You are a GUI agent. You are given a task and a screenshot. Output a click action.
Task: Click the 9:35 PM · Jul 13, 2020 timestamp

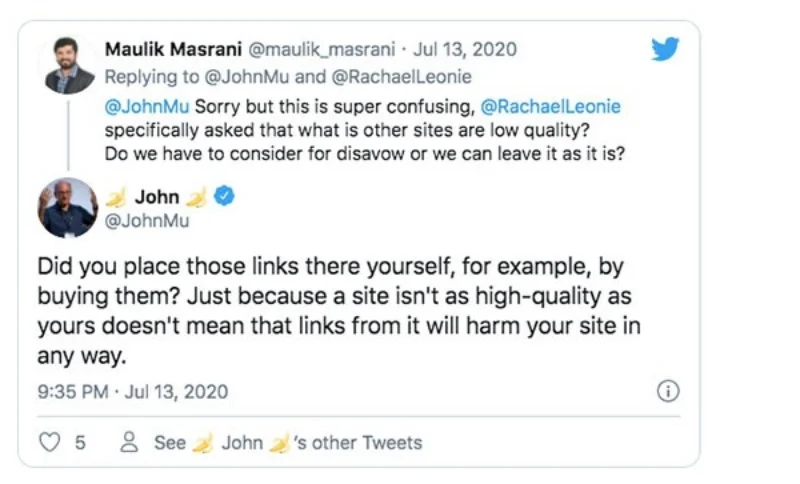coord(133,391)
